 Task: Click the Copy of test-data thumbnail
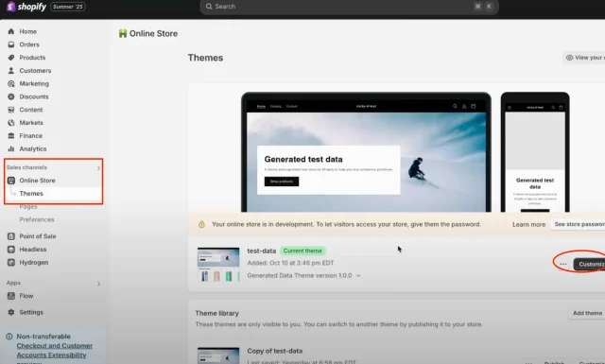coord(218,355)
